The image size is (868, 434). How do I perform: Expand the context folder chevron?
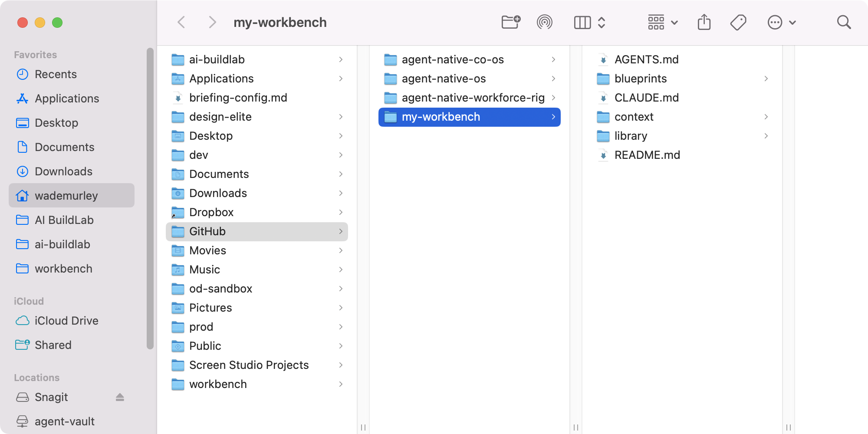[x=766, y=117]
